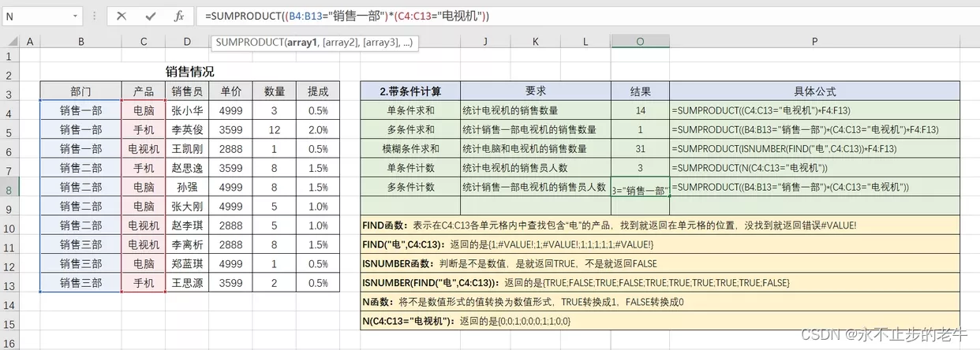Select column C header
The height and width of the screenshot is (350, 980).
click(144, 42)
